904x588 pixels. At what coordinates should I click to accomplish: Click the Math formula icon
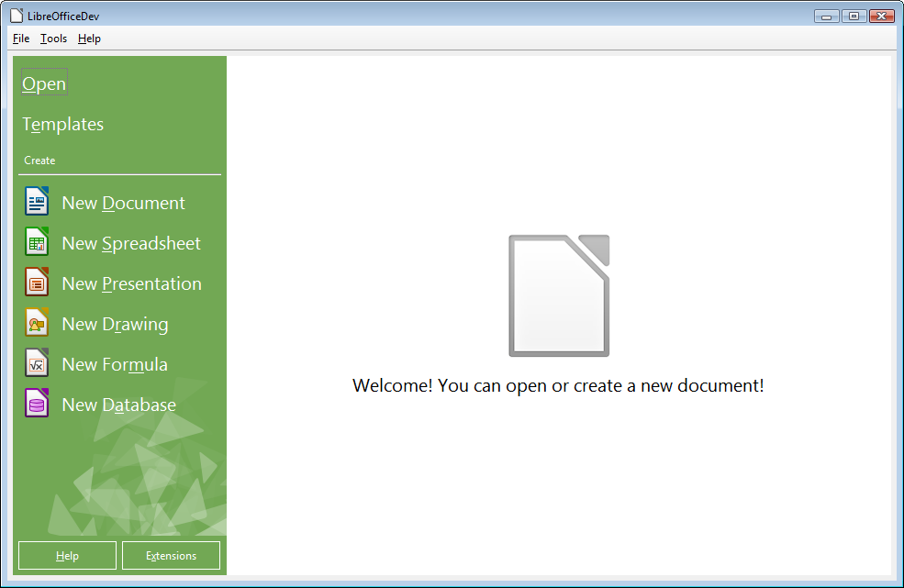click(x=37, y=362)
